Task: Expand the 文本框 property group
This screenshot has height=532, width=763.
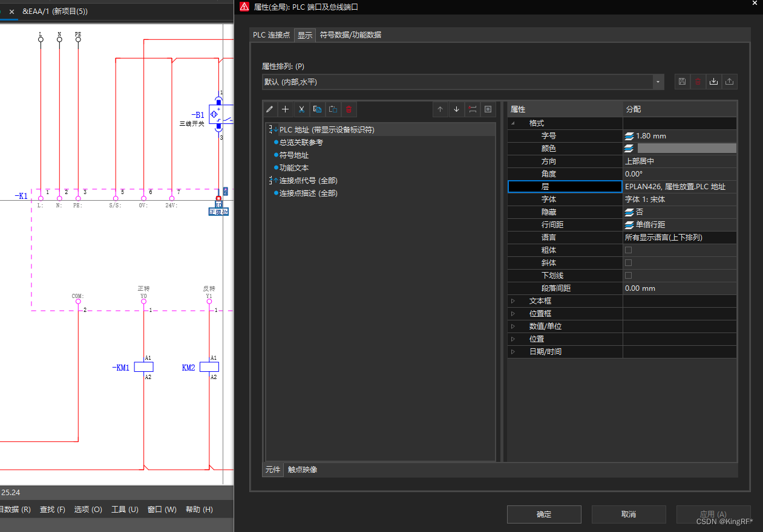Action: pos(513,301)
